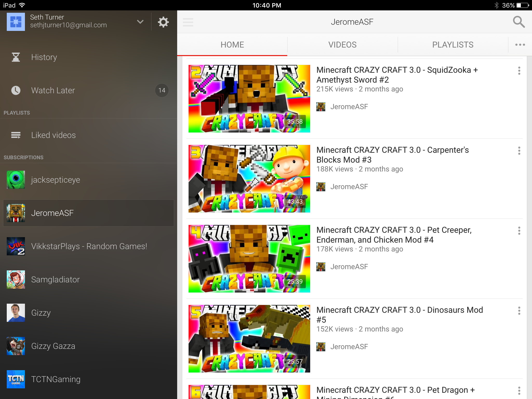Open options for SquidZooka video
This screenshot has width=532, height=399.
tap(519, 71)
